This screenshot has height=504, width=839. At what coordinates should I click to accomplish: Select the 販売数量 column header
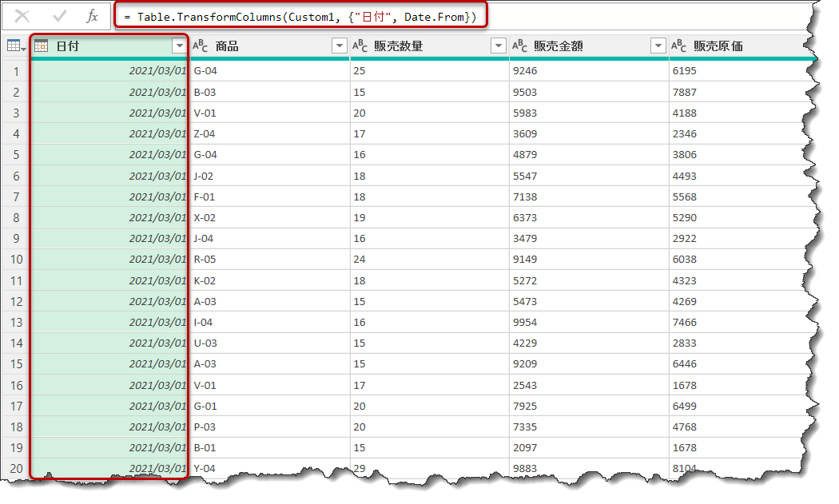click(x=429, y=46)
